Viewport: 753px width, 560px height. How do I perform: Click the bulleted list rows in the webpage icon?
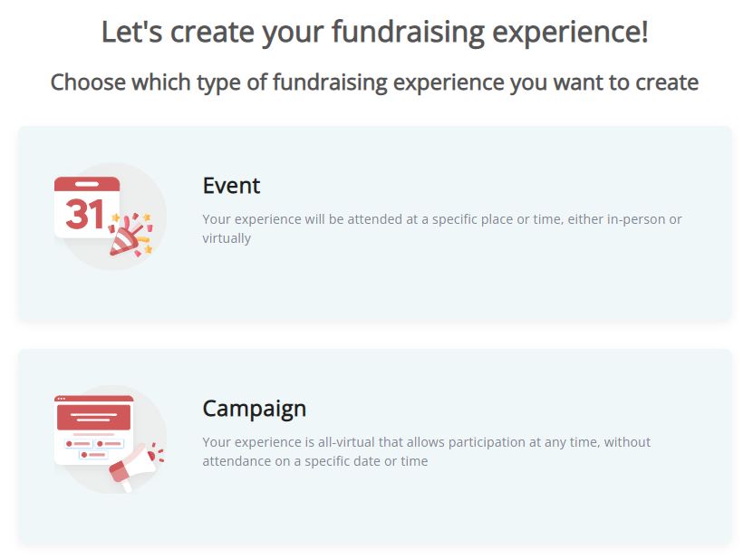click(93, 449)
